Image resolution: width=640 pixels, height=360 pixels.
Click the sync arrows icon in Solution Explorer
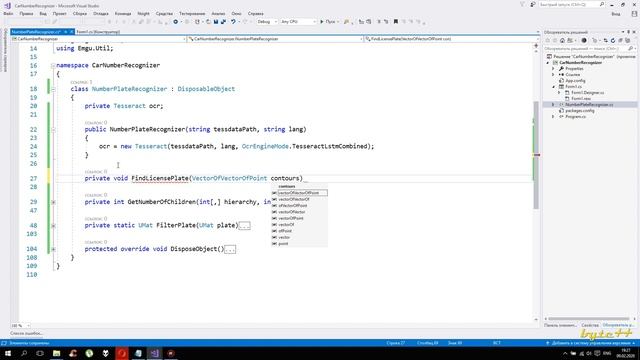coord(605,40)
